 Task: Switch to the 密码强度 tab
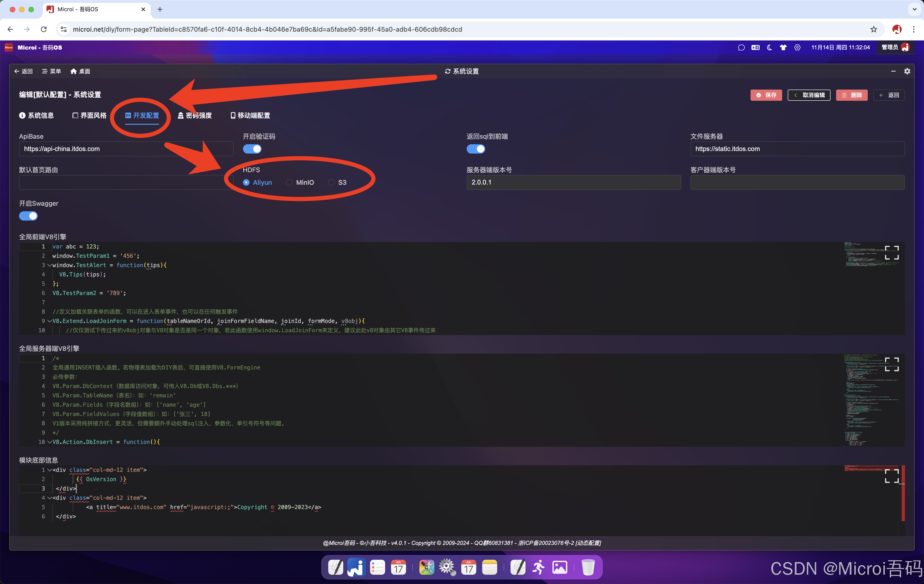click(195, 115)
